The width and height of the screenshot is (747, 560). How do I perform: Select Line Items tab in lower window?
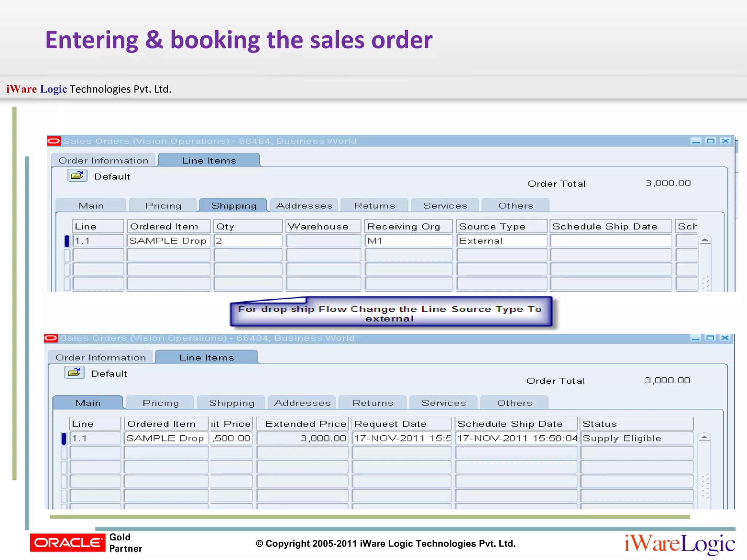[x=206, y=357]
